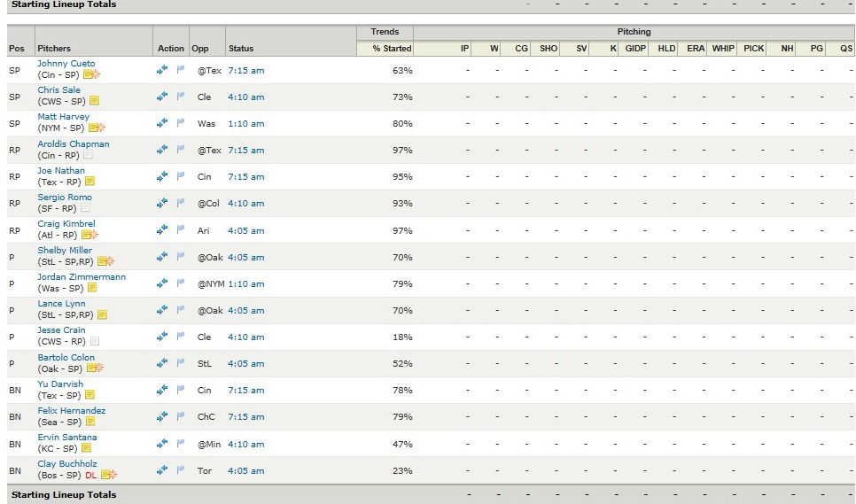This screenshot has height=504, width=856.
Task: Open player note icon for Johnny Cueto
Action: click(91, 74)
